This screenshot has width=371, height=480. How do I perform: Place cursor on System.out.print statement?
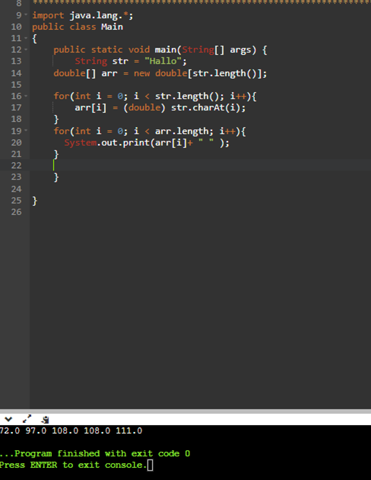pos(147,143)
